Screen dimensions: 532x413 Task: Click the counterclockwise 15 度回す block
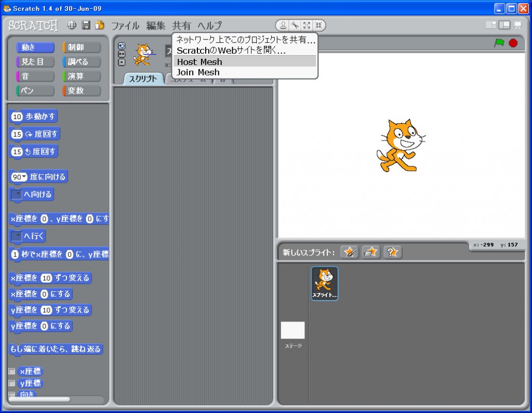pyautogui.click(x=33, y=151)
